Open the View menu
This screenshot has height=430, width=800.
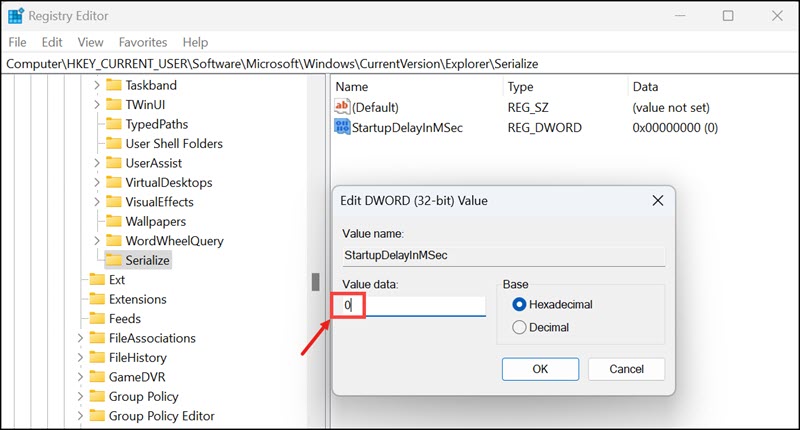pos(90,42)
